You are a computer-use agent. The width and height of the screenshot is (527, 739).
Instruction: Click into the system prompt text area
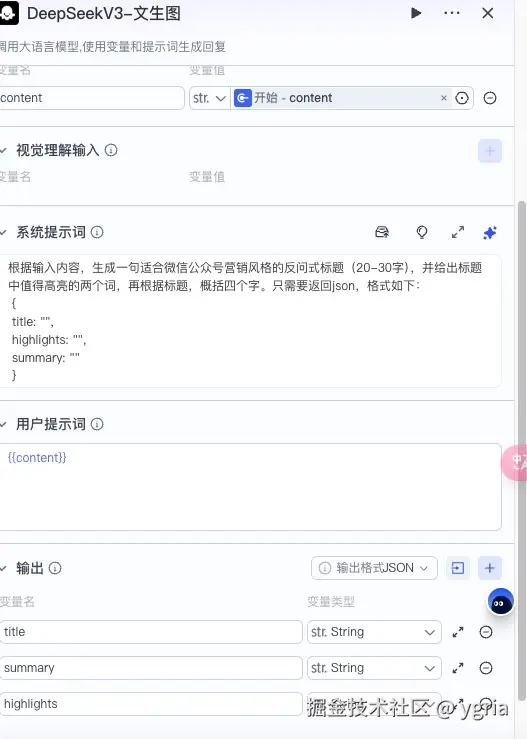(250, 321)
